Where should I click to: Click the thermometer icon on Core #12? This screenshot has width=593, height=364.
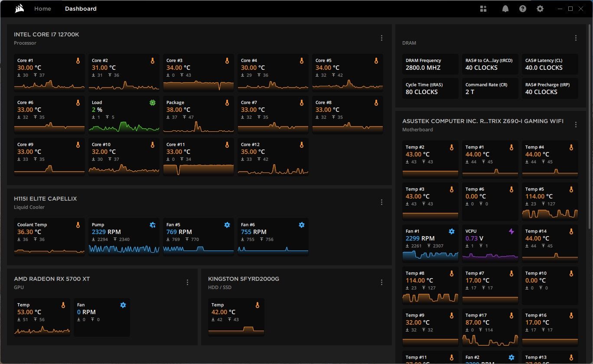coord(302,145)
